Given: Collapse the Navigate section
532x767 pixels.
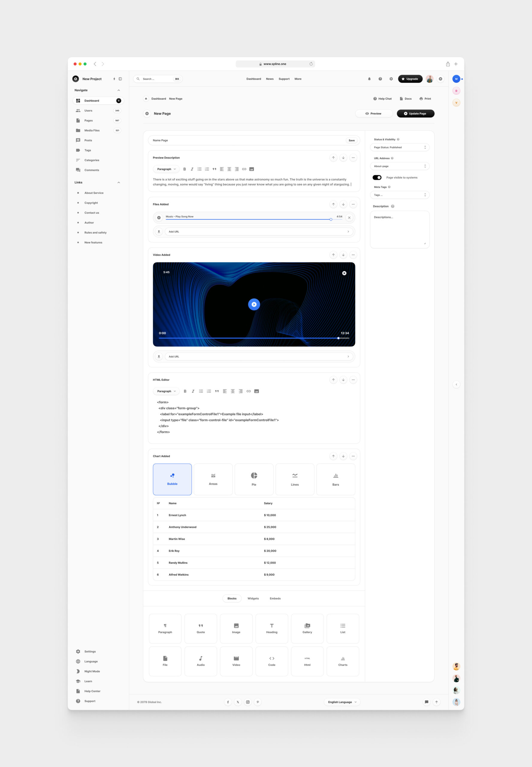Looking at the screenshot, I should pos(119,90).
